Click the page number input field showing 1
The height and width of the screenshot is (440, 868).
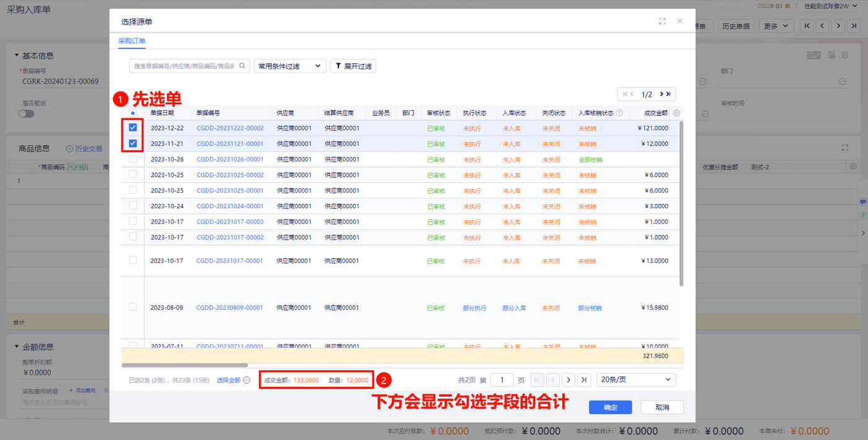pos(502,380)
